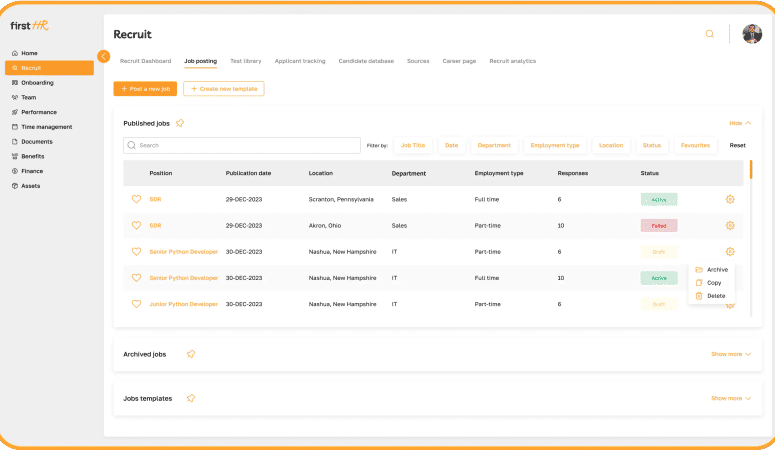
Task: Open the Job Title filter
Action: coord(413,145)
